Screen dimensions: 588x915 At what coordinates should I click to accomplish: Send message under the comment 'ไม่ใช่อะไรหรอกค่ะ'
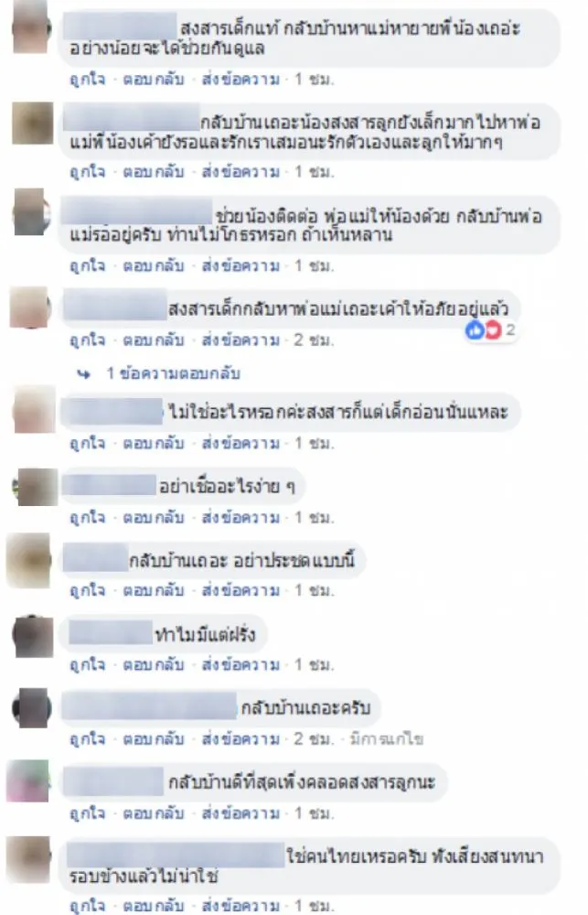pyautogui.click(x=241, y=444)
